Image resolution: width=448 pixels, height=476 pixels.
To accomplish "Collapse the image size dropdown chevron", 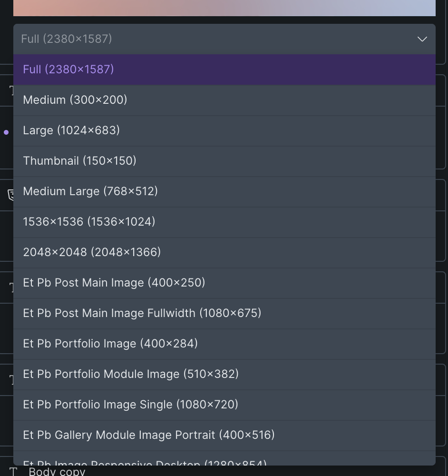I will [422, 39].
